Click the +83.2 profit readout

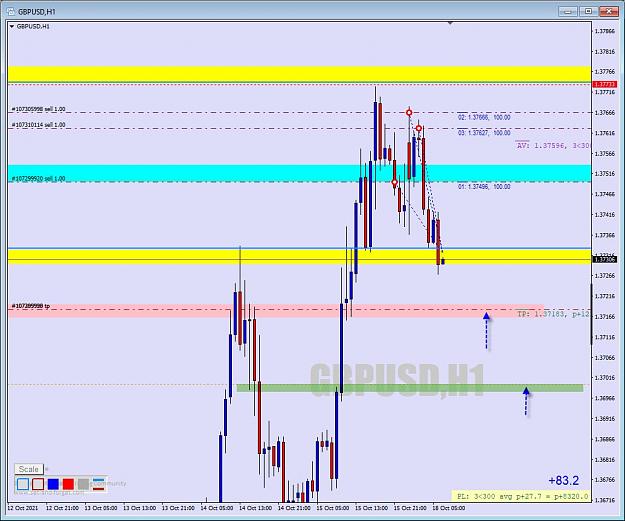click(564, 480)
